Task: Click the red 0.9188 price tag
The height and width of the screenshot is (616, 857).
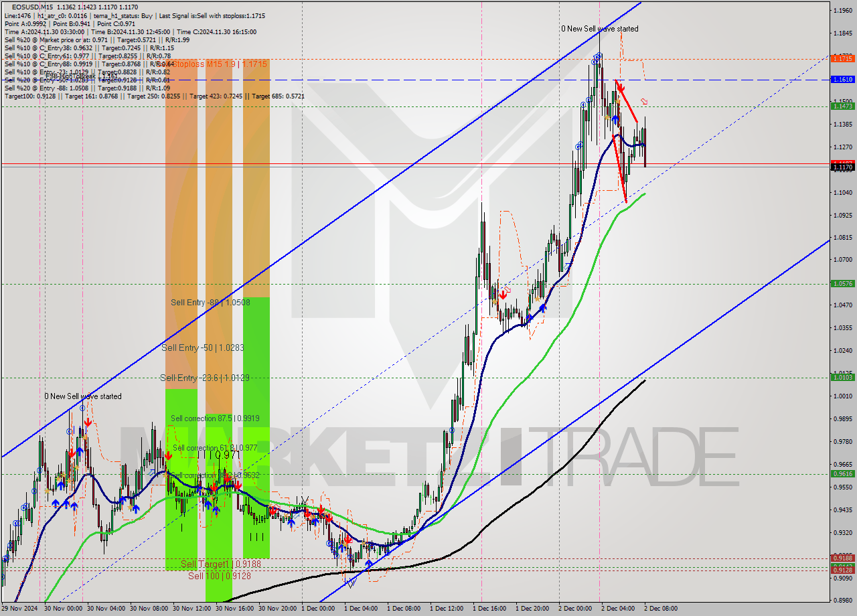Action: (x=842, y=558)
